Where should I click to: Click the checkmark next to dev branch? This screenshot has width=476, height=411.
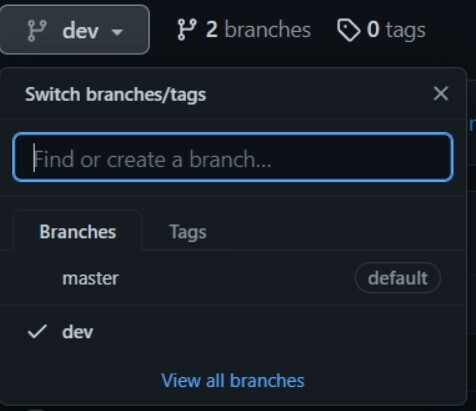point(37,332)
